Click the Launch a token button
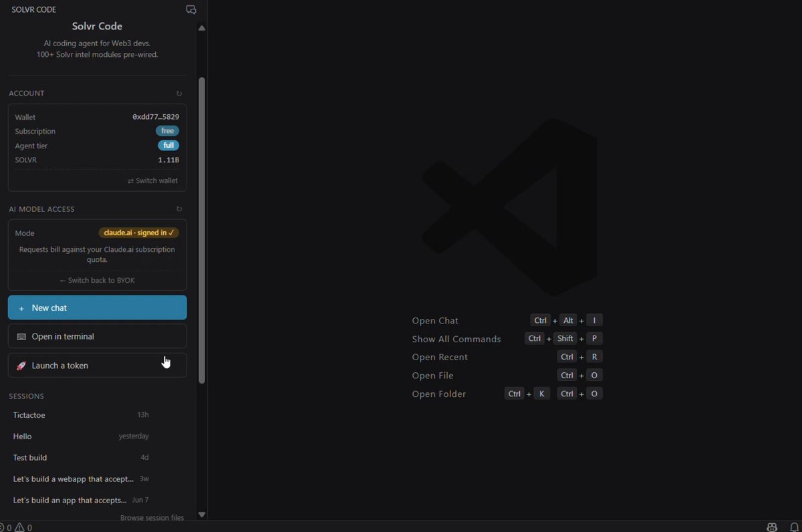Screen dimensions: 802x532 pos(98,366)
